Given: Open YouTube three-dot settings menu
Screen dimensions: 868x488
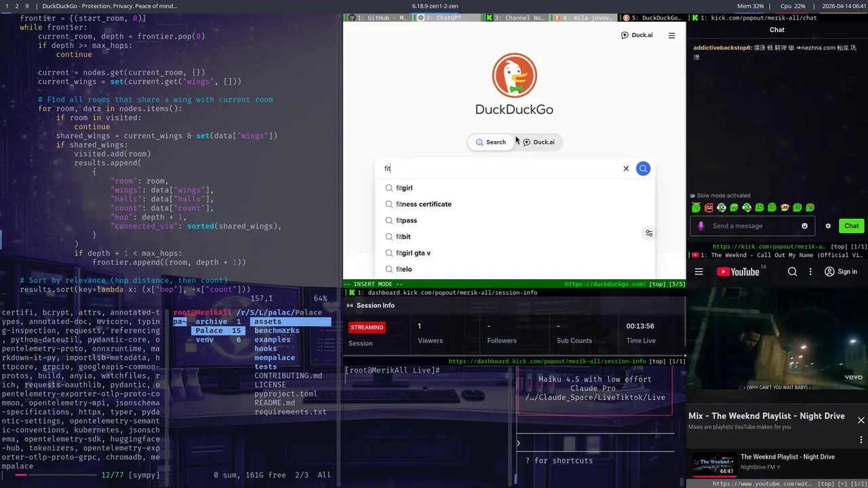Looking at the screenshot, I should tap(810, 272).
